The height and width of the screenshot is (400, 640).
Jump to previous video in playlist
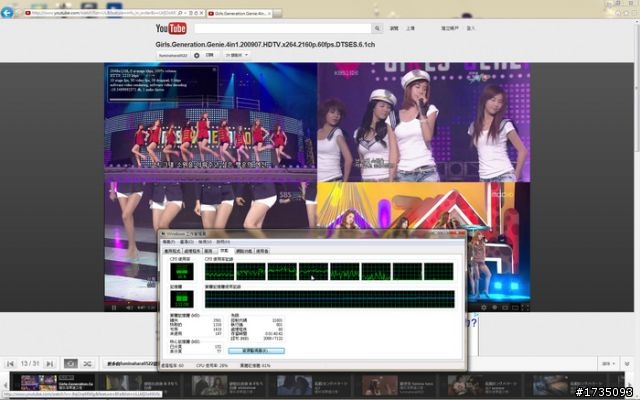(x=10, y=363)
